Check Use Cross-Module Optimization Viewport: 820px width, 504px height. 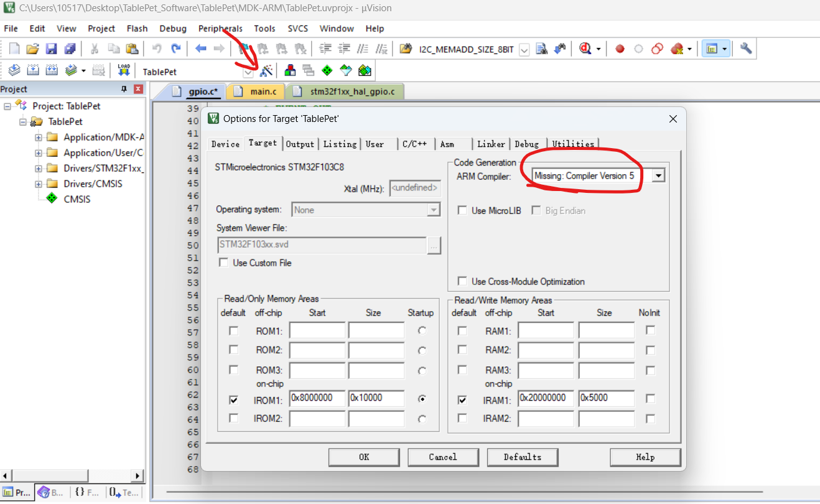pyautogui.click(x=462, y=281)
